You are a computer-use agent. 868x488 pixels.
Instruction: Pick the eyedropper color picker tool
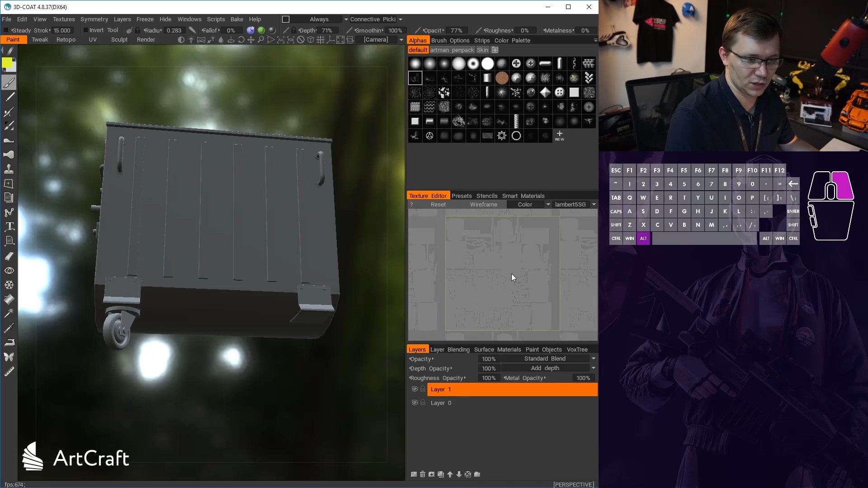coord(9,328)
